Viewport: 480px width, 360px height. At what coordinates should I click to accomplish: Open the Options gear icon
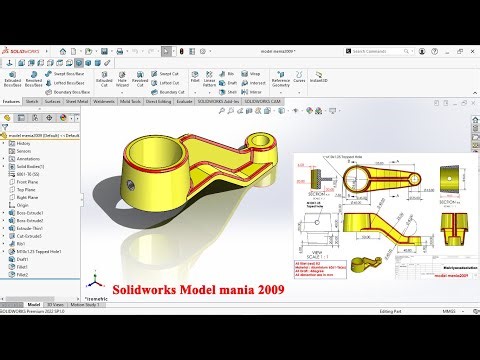(203, 51)
